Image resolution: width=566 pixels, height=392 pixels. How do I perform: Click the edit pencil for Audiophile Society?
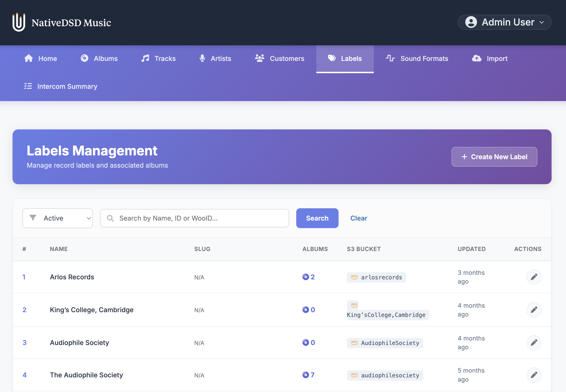(534, 342)
